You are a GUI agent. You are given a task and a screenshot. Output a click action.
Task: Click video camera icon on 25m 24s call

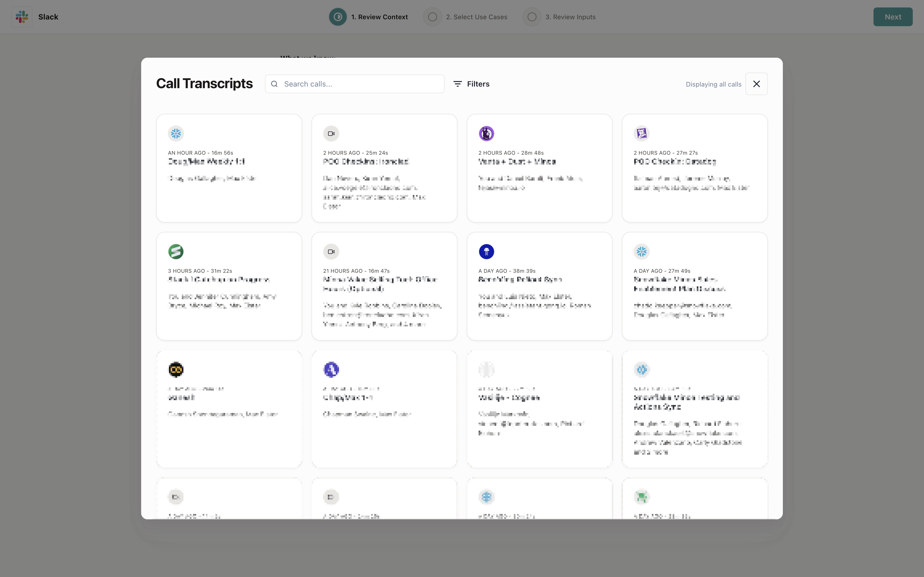(331, 134)
